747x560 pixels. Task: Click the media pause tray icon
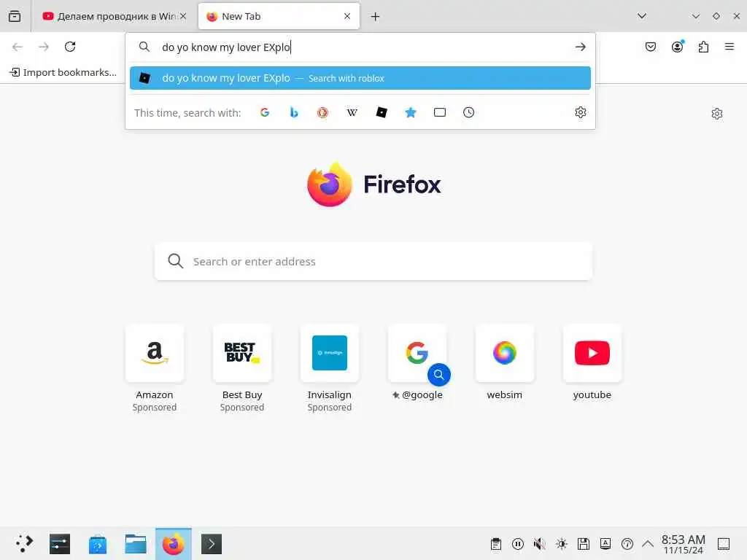pos(518,544)
